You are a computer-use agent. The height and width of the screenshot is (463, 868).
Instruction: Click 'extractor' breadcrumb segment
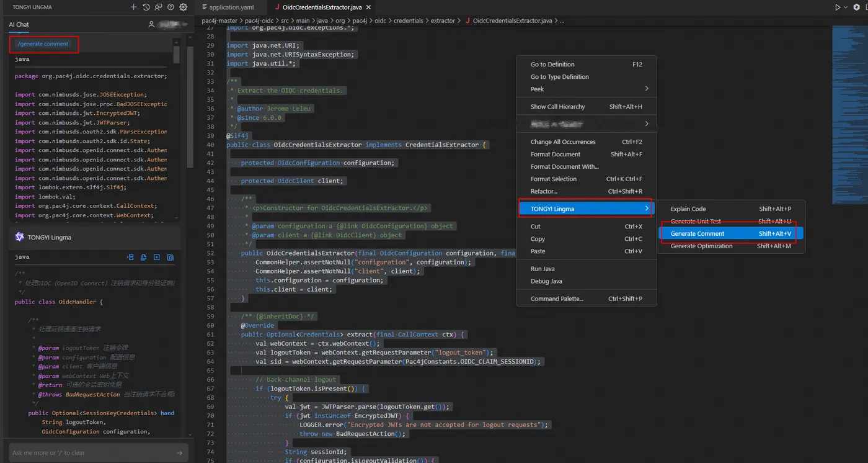443,20
